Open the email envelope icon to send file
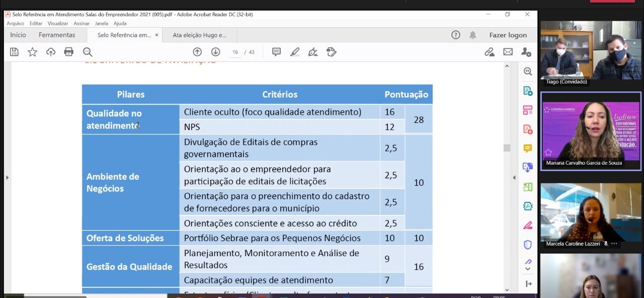The width and height of the screenshot is (644, 298). pyautogui.click(x=508, y=52)
